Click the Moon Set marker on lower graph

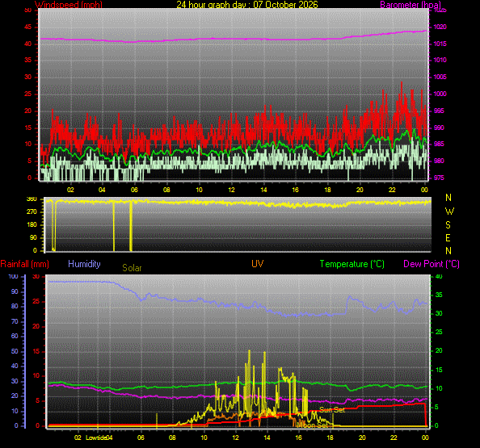[x=312, y=425]
